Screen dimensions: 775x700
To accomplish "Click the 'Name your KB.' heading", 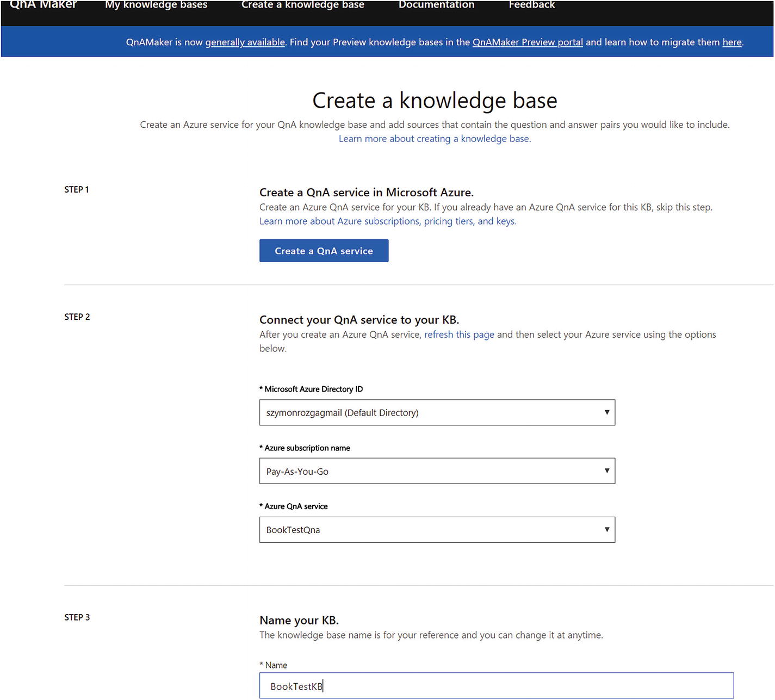I will (x=299, y=621).
